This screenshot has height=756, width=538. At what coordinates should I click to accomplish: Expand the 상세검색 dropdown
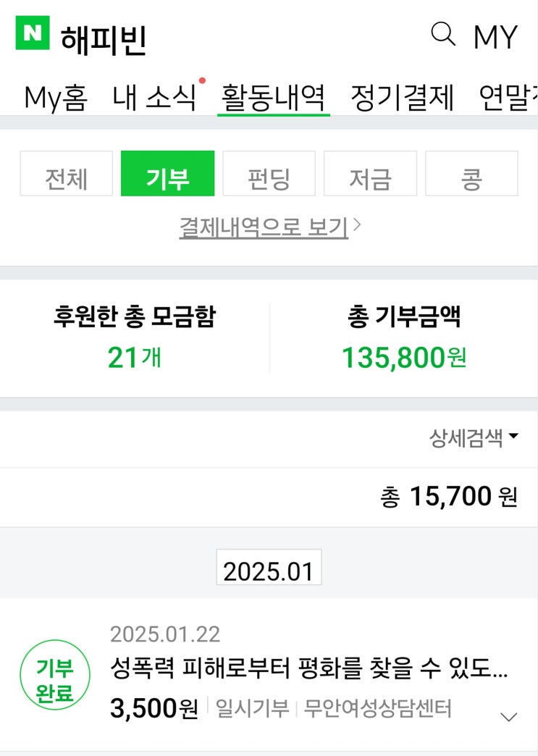point(474,438)
